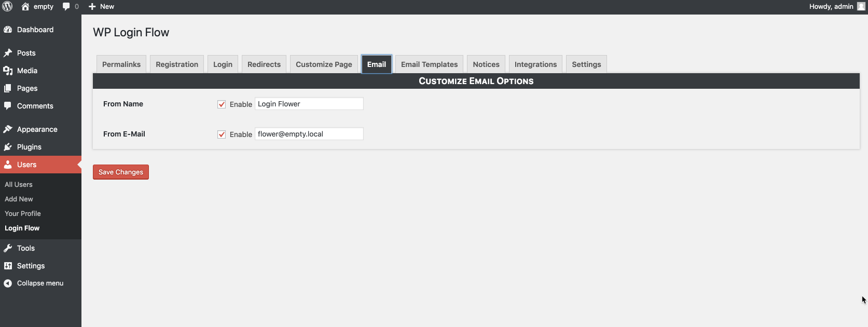This screenshot has width=868, height=327.
Task: Click the WP Login Flow page title
Action: coord(131,32)
